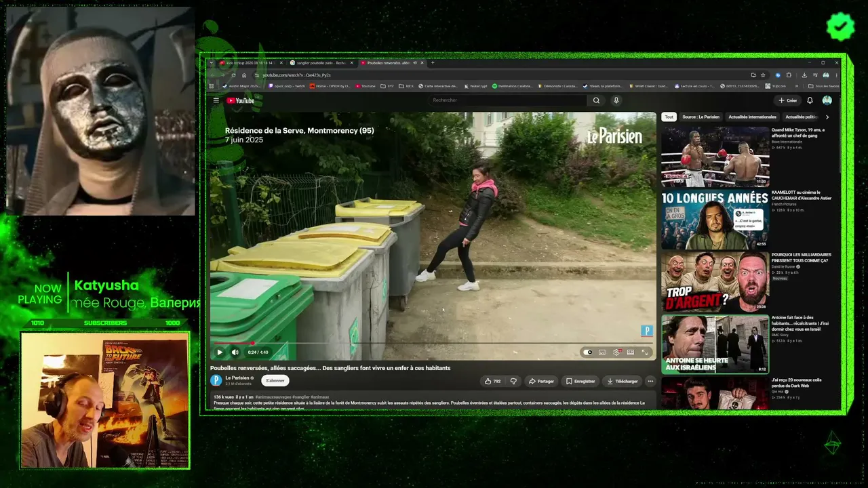Viewport: 868px width, 488px height.
Task: Select the Actualités internationales chip
Action: pyautogui.click(x=752, y=117)
